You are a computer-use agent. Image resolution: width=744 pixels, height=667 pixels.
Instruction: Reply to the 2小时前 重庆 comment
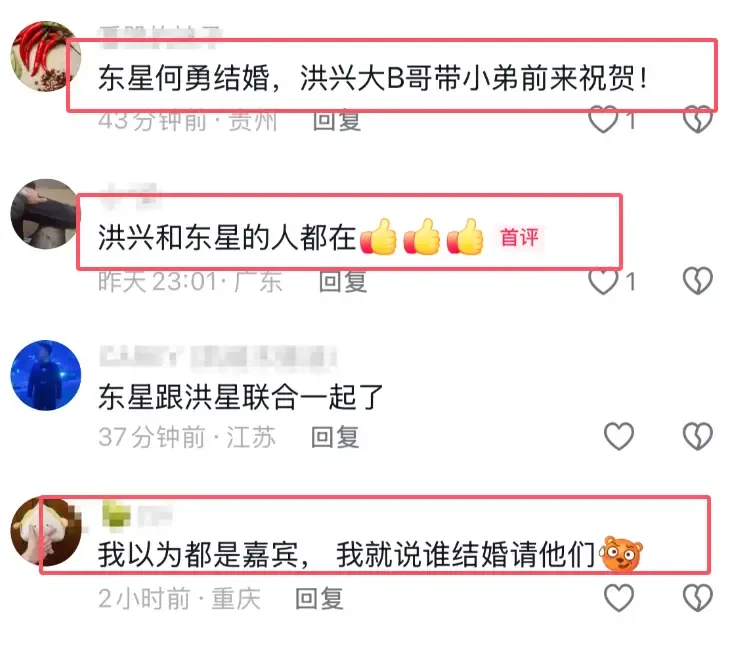pos(319,598)
